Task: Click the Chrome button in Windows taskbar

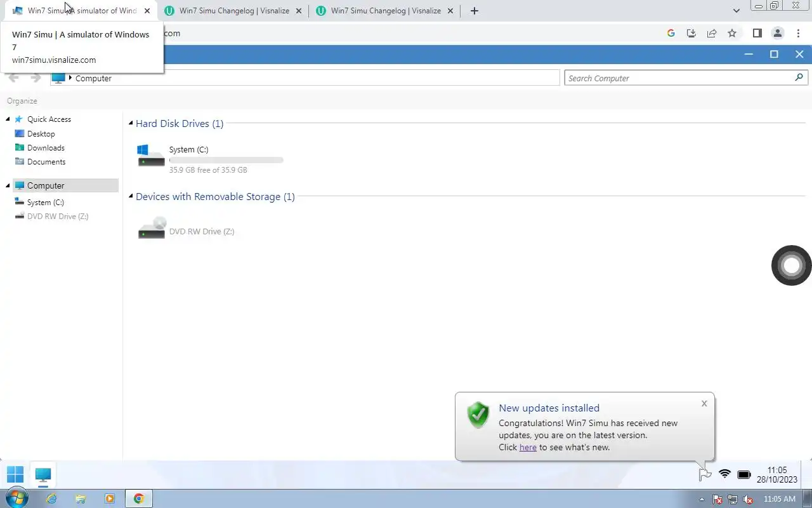Action: tap(139, 498)
